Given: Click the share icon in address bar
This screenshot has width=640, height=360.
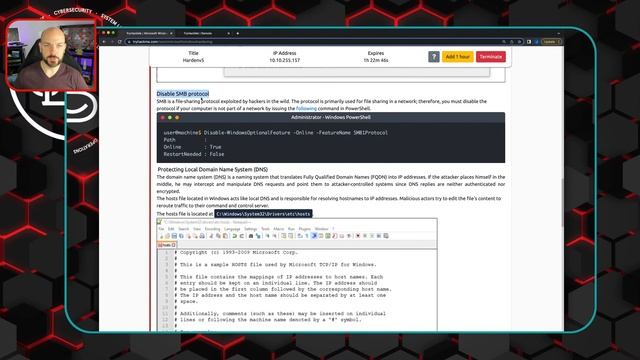Looking at the screenshot, I should 512,42.
